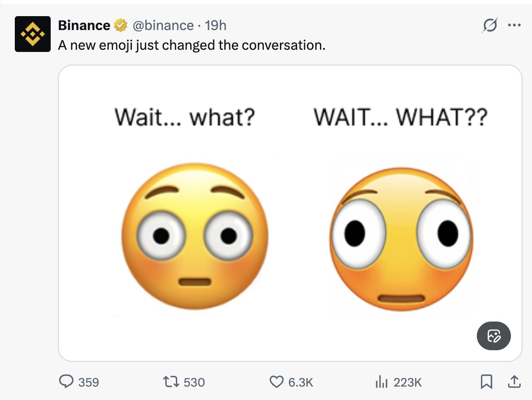
Task: Click the gold verified badge
Action: click(119, 26)
